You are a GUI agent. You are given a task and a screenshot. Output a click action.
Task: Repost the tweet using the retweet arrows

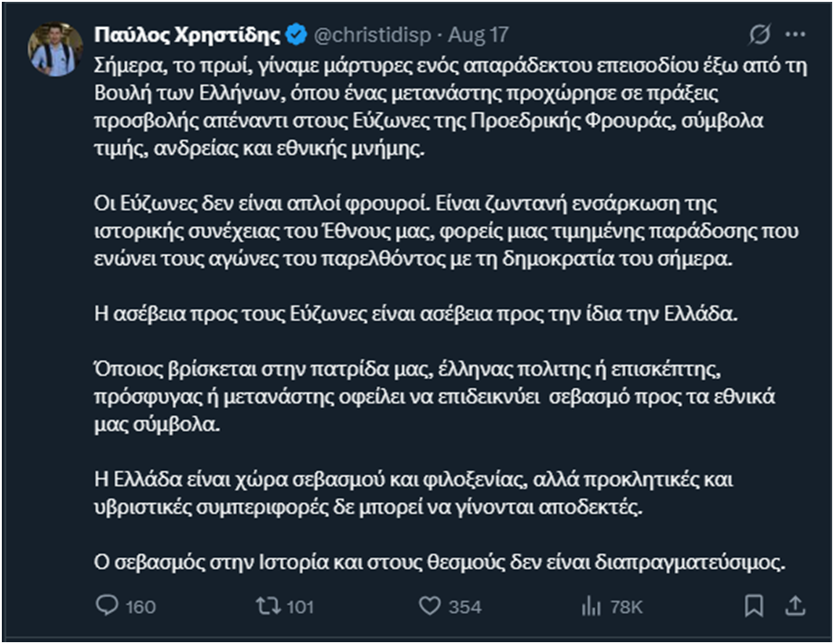tap(267, 605)
